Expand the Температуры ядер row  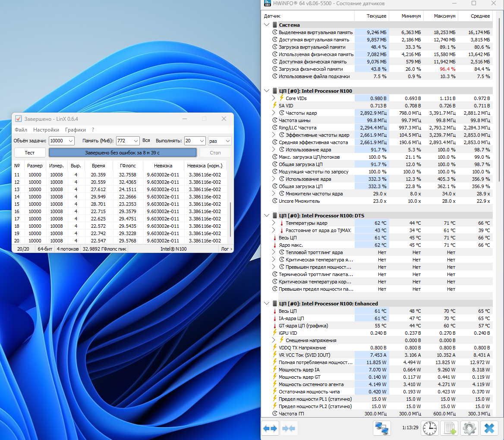pos(274,223)
